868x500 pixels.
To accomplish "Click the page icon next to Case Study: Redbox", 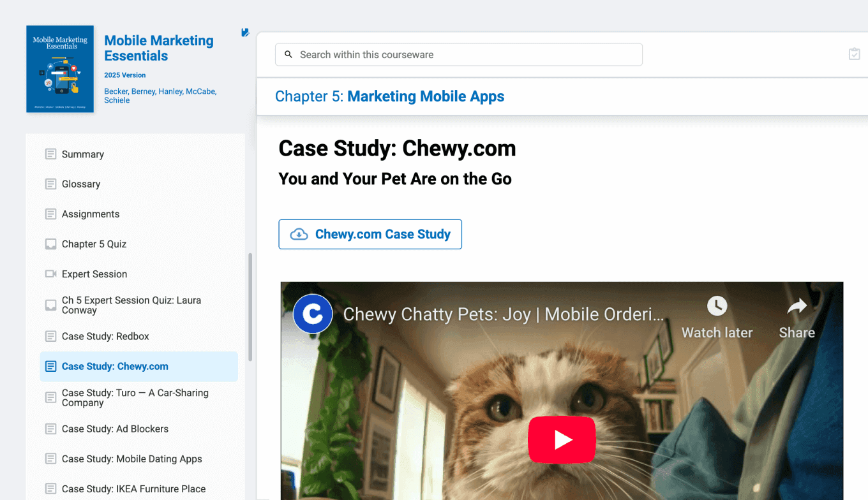I will (x=51, y=337).
